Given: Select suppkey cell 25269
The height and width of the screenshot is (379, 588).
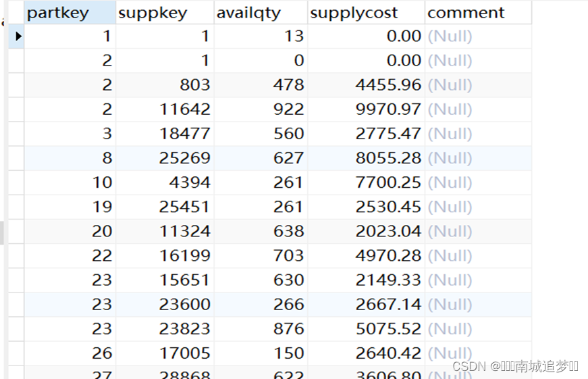Looking at the screenshot, I should click(x=165, y=158).
